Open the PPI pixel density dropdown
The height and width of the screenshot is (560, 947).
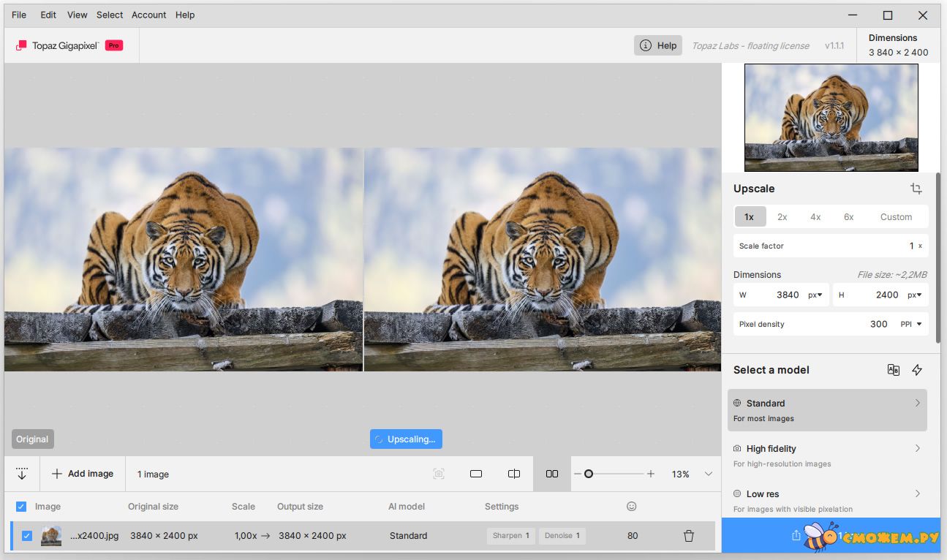click(910, 324)
